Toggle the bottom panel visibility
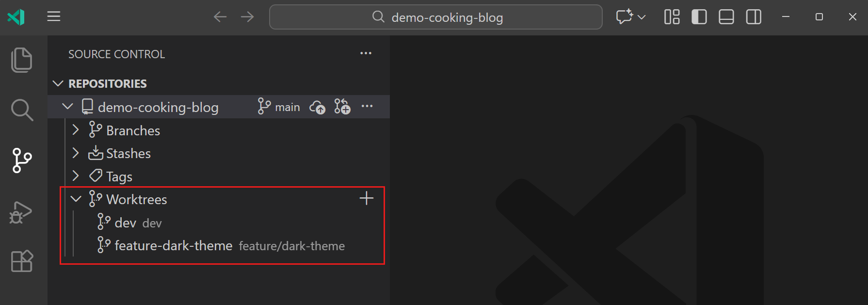The image size is (868, 305). 726,16
